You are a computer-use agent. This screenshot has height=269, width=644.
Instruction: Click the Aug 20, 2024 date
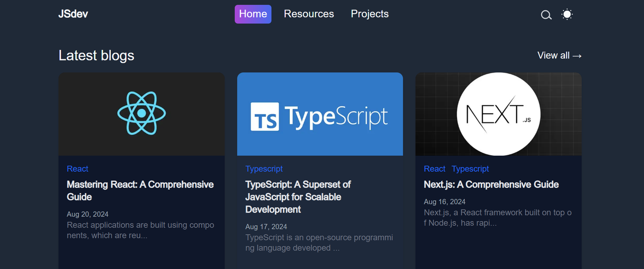88,214
